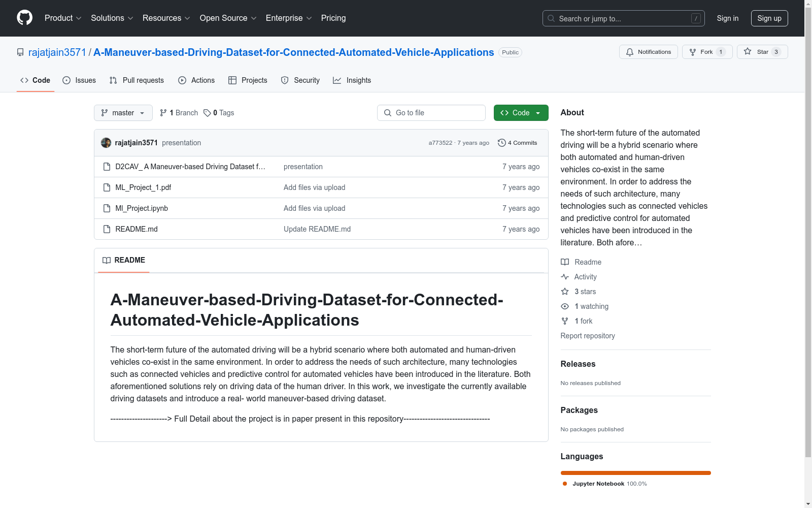812x508 pixels.
Task: Click the rajatjain3571 avatar in commit row
Action: (106, 143)
